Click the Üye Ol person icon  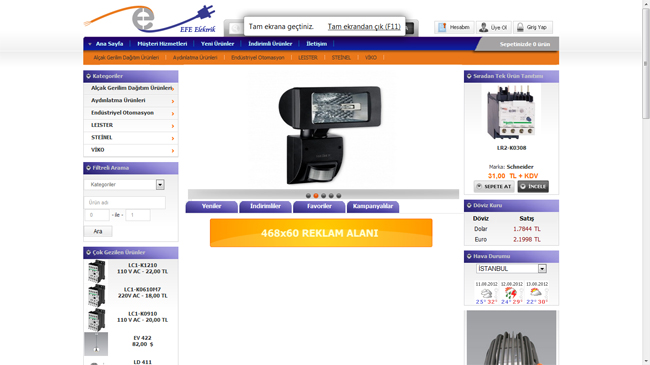[x=483, y=27]
